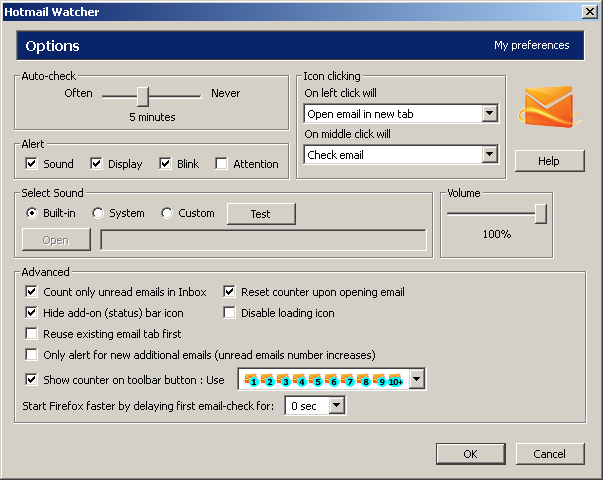Toggle Show counter on toolbar button
The width and height of the screenshot is (603, 480).
tap(32, 380)
